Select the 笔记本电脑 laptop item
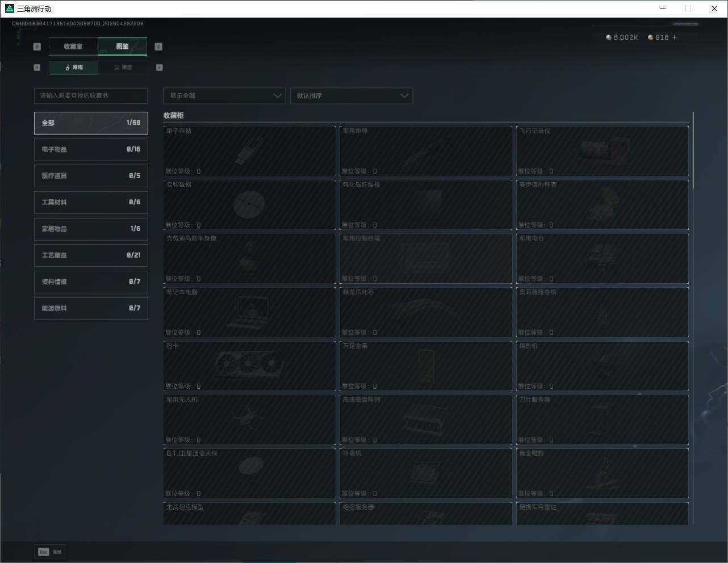The width and height of the screenshot is (728, 563). coord(249,312)
